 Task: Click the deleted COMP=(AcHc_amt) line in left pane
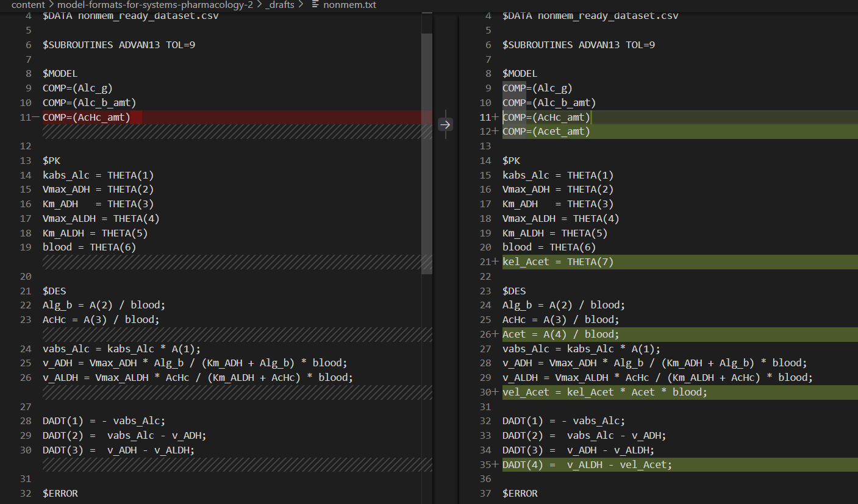87,117
